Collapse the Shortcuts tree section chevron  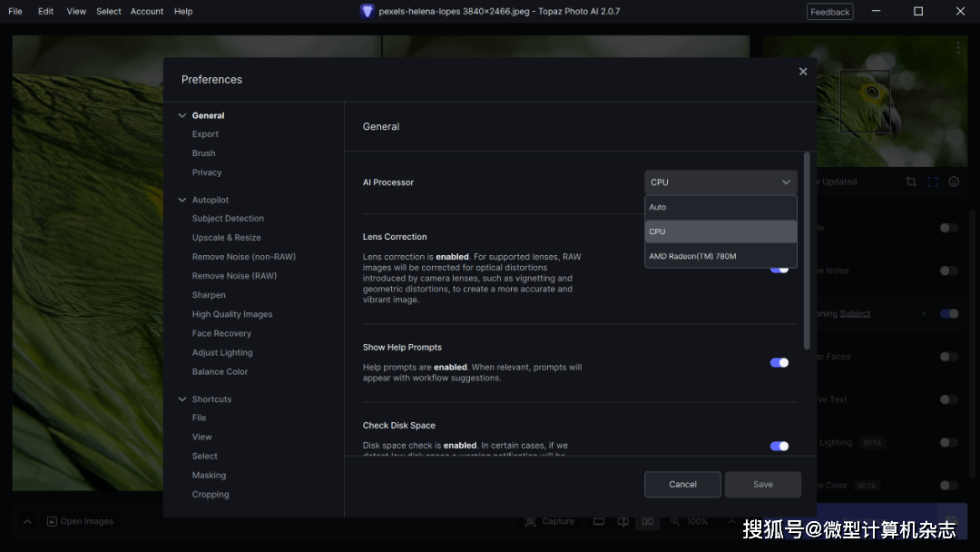click(181, 399)
